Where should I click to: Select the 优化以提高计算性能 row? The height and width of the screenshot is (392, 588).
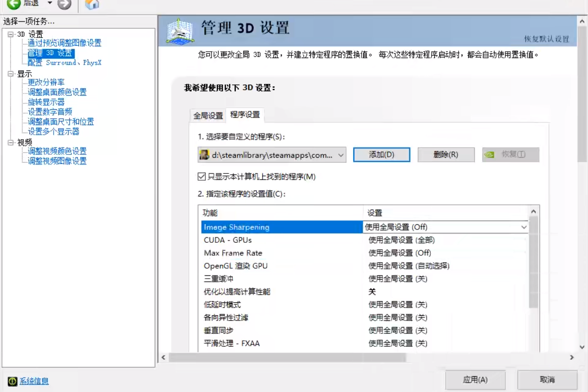(364, 292)
